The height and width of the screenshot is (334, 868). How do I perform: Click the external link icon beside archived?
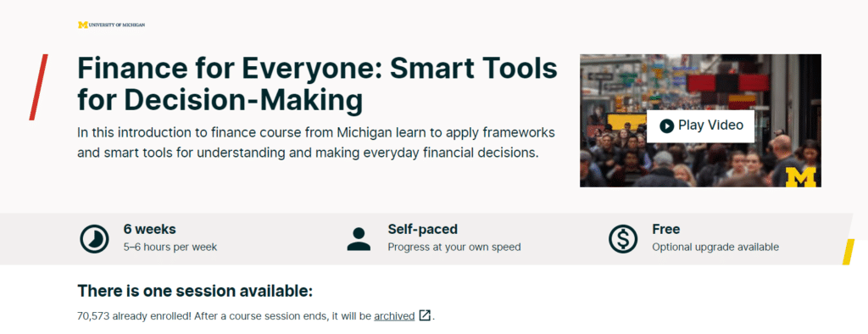click(425, 315)
